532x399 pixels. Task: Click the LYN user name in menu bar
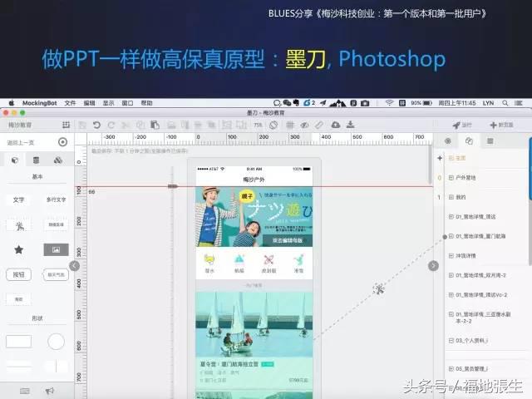point(488,103)
